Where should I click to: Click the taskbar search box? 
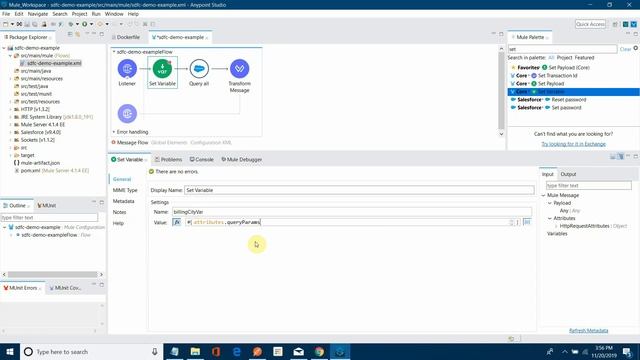pyautogui.click(x=91, y=352)
